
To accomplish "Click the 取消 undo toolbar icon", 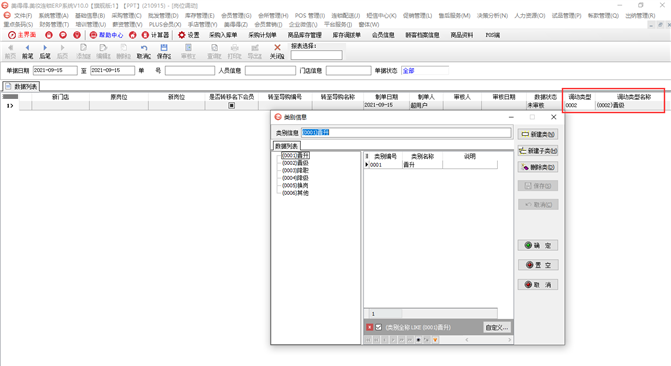I will pos(144,51).
